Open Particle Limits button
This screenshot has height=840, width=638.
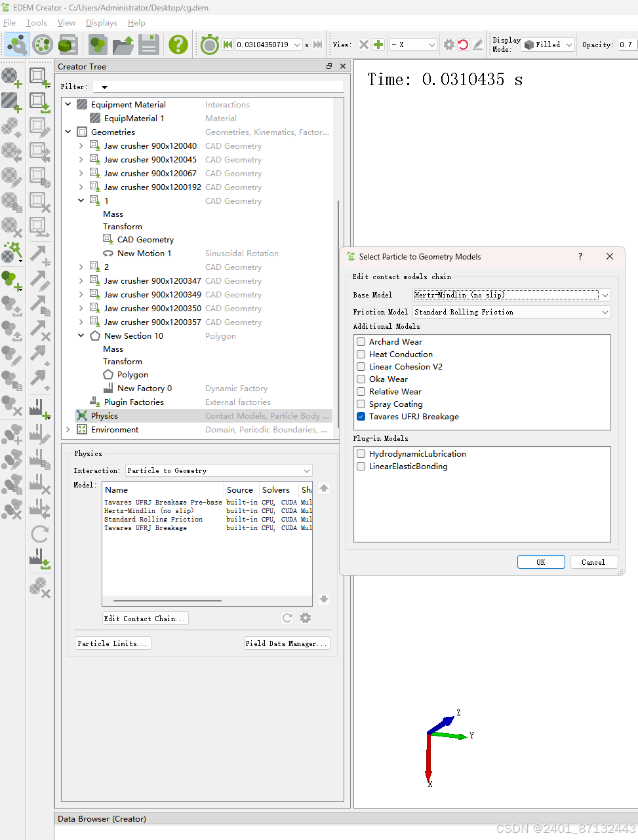[x=113, y=643]
